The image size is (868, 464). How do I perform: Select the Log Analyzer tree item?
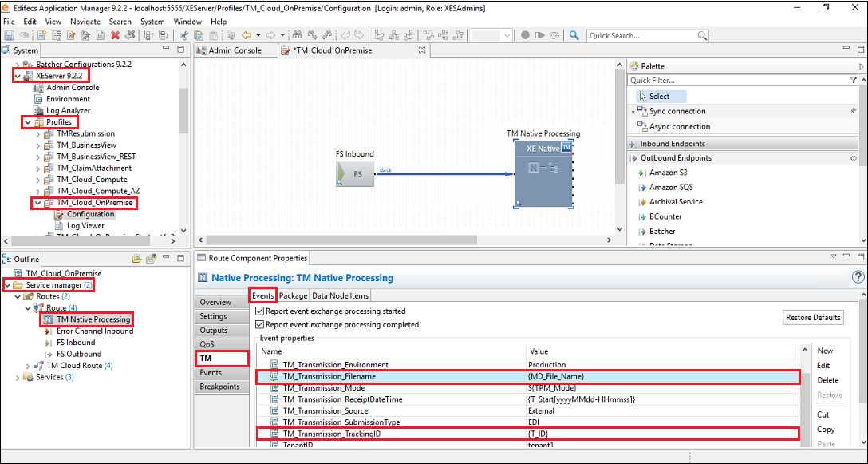pos(68,110)
